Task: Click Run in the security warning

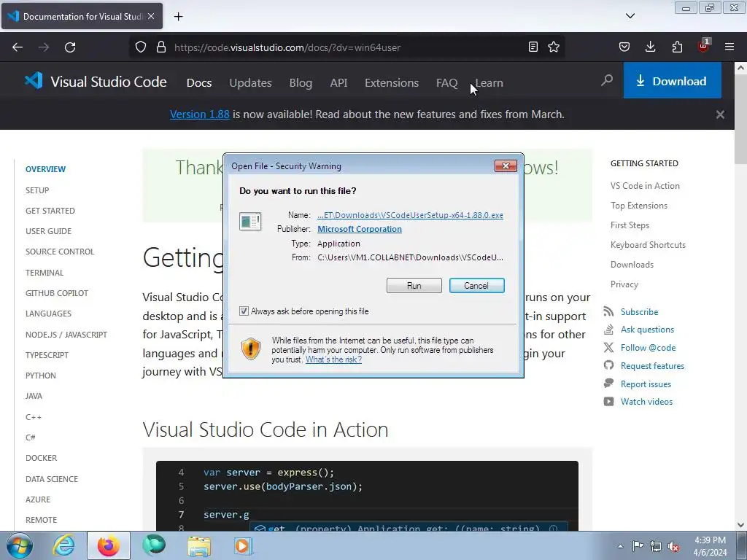Action: pos(414,285)
